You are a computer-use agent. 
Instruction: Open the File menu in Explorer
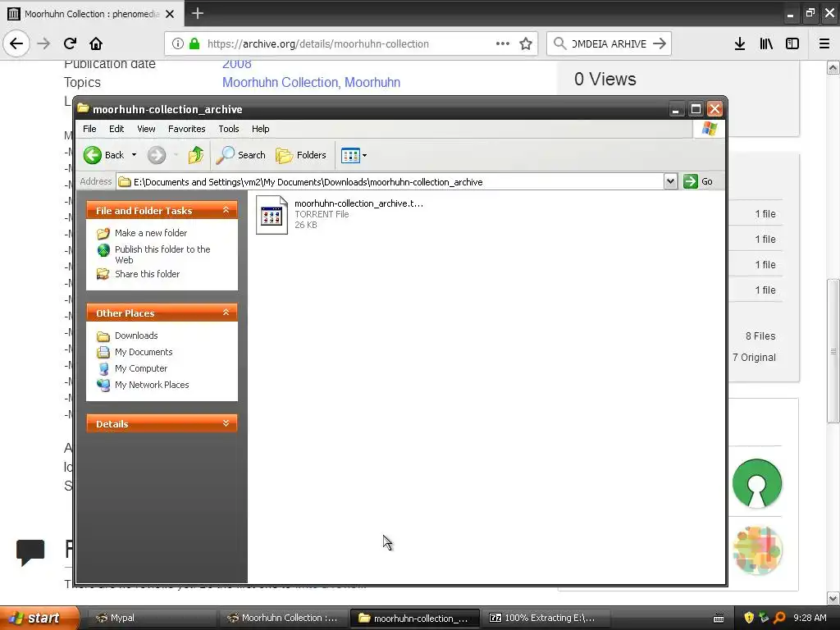coord(89,129)
